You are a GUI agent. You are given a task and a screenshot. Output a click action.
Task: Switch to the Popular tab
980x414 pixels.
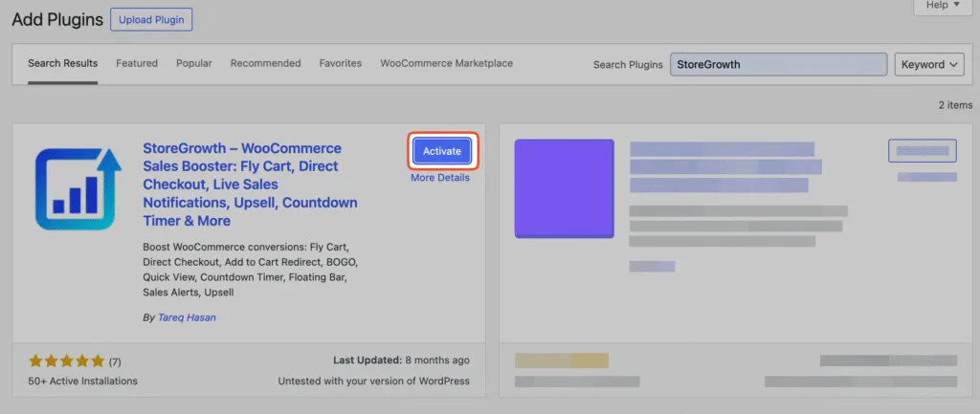pos(193,63)
